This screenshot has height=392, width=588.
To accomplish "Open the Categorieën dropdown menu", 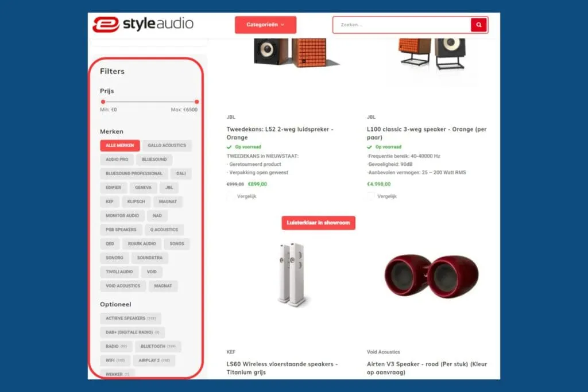I will point(265,25).
